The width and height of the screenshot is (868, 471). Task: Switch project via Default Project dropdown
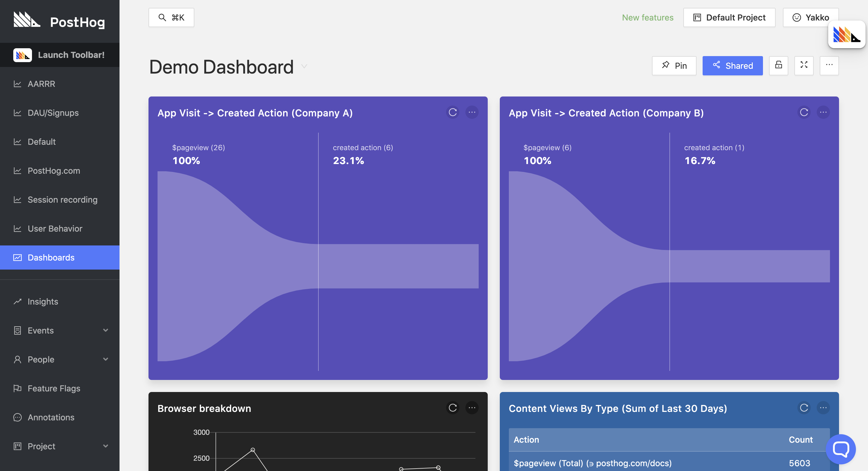pos(729,17)
